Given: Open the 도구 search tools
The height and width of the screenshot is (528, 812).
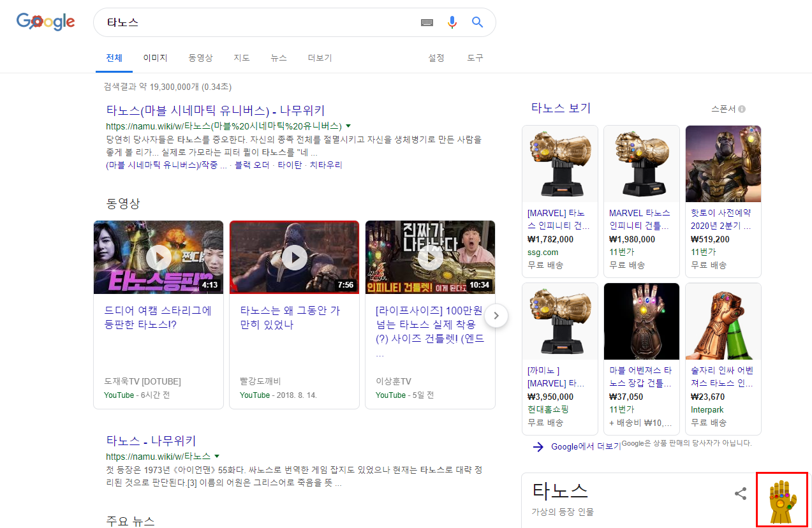Looking at the screenshot, I should click(475, 58).
